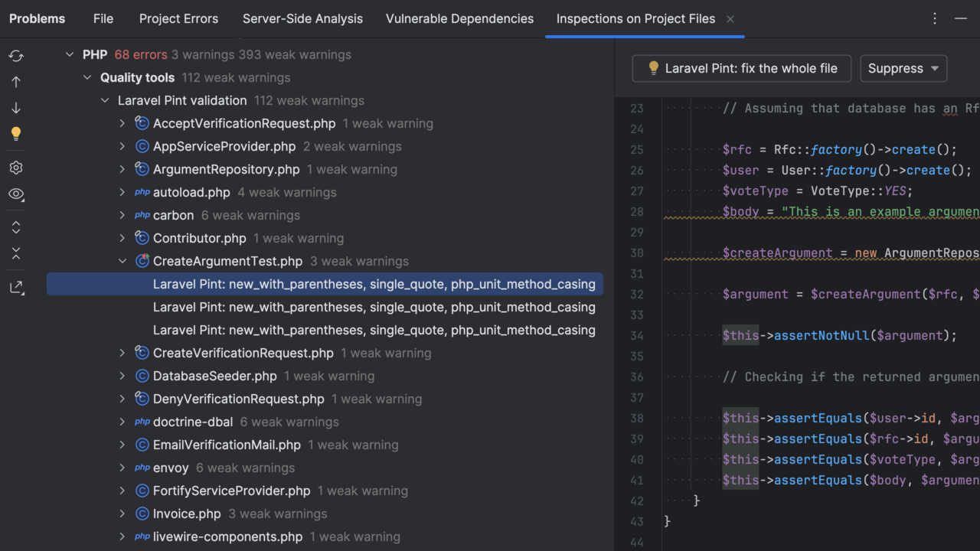
Task: Expand Invoice.php warnings
Action: 122,514
